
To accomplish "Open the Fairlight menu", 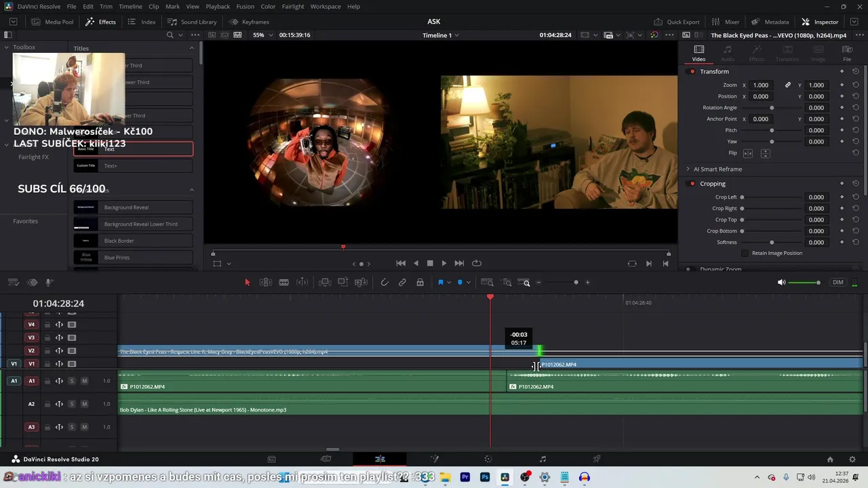I will click(x=293, y=6).
